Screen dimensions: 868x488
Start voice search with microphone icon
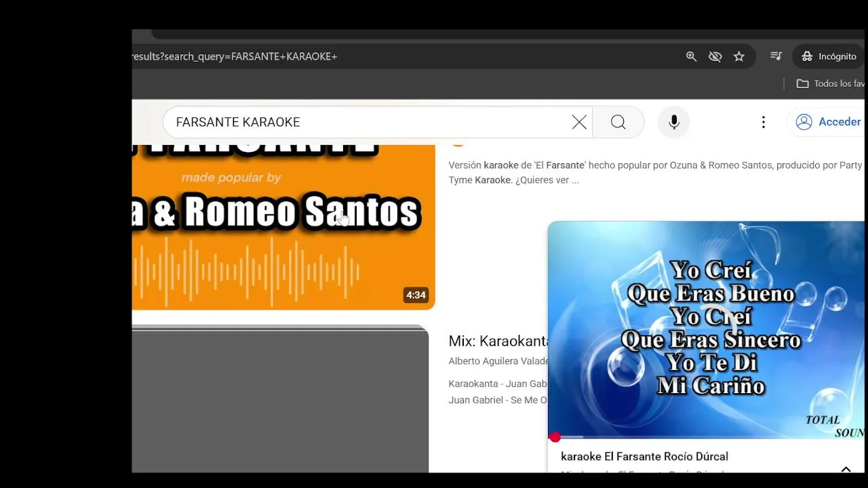(674, 122)
